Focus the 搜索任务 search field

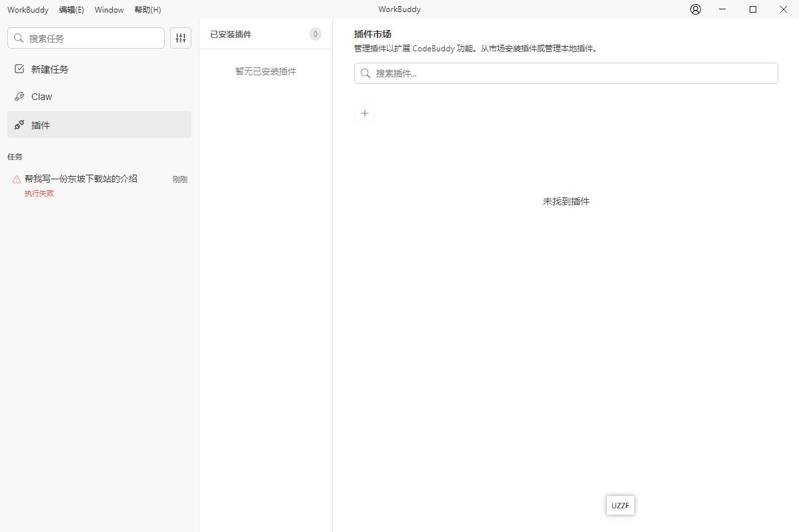tap(93, 39)
